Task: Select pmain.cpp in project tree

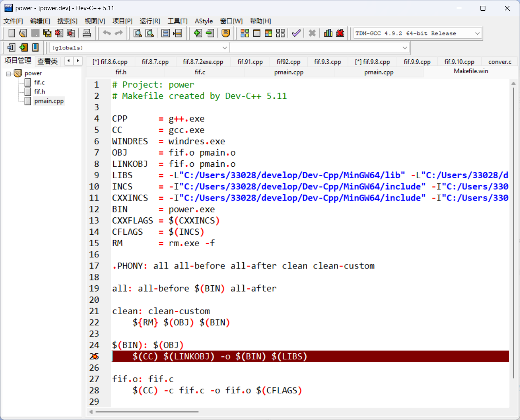Action: coord(49,101)
